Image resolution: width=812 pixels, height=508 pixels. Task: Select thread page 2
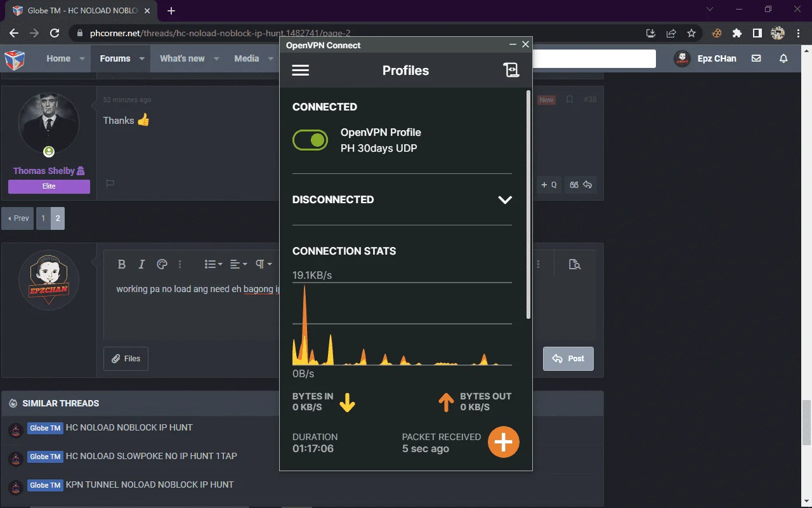point(58,218)
